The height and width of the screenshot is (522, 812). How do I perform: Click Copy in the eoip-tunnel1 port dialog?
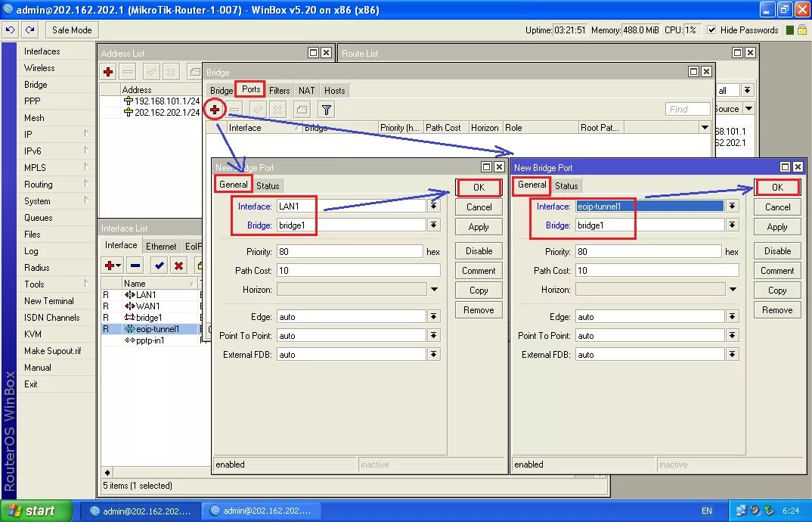(x=777, y=291)
